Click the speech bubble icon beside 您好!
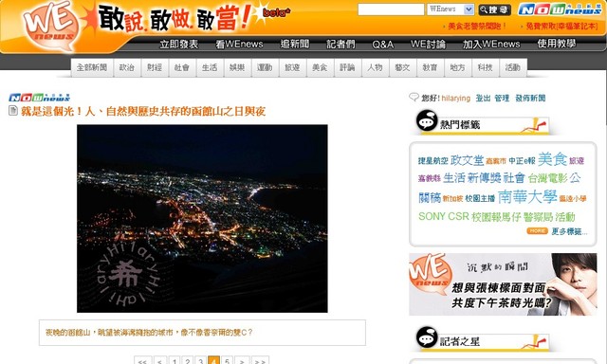607x364 pixels. point(414,97)
